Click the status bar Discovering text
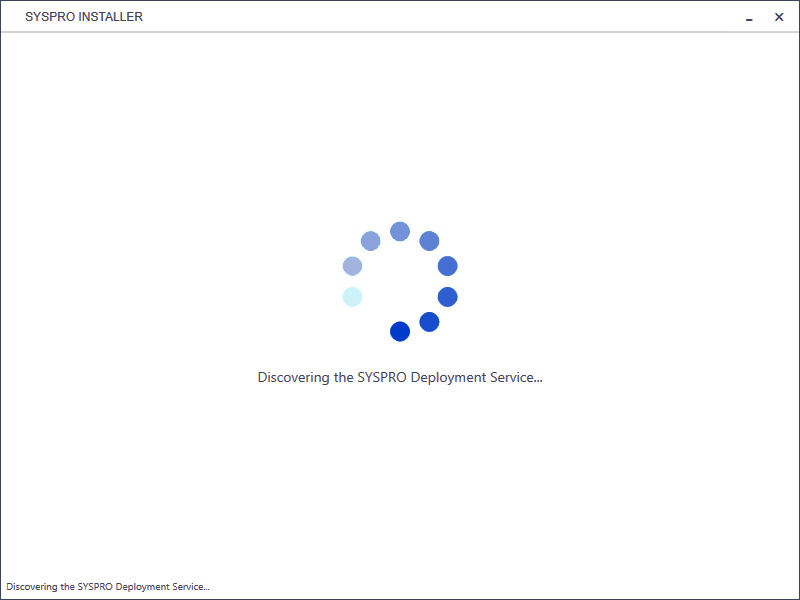 point(108,587)
